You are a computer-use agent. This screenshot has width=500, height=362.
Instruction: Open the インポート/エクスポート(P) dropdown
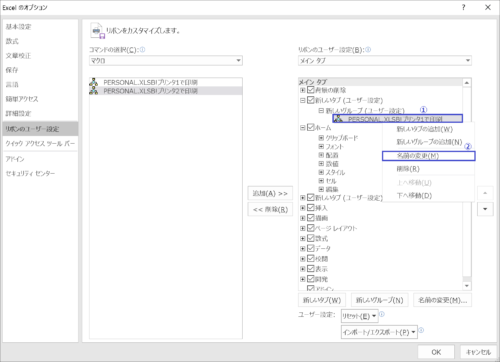point(379,332)
